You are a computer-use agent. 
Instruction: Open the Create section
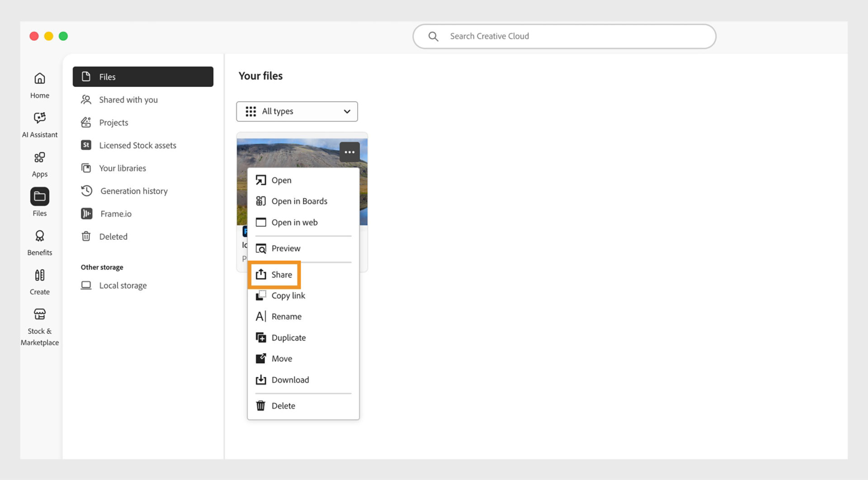[x=40, y=282]
